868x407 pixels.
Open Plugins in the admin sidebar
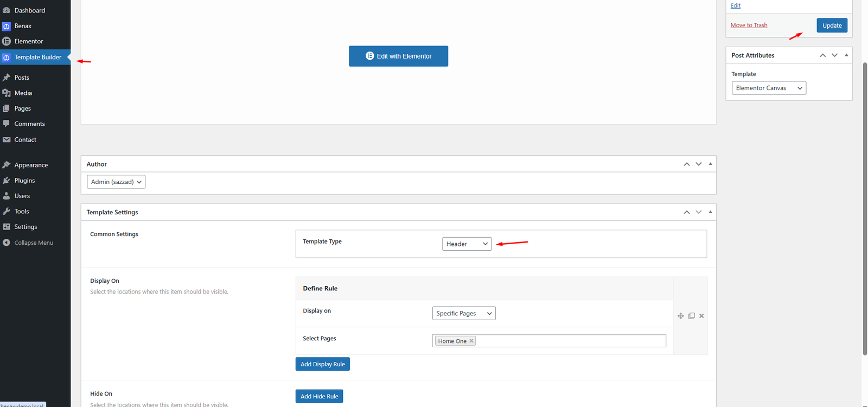coord(24,181)
